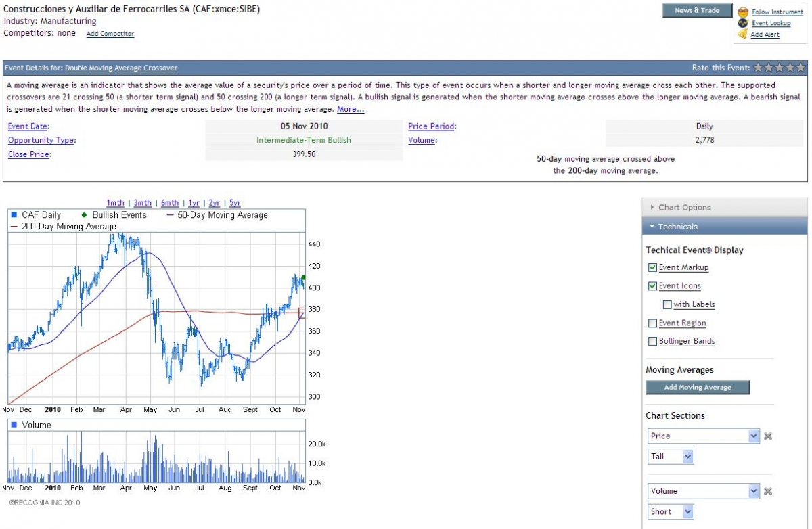Click the Add Alert bell icon
The image size is (812, 529).
tap(743, 34)
